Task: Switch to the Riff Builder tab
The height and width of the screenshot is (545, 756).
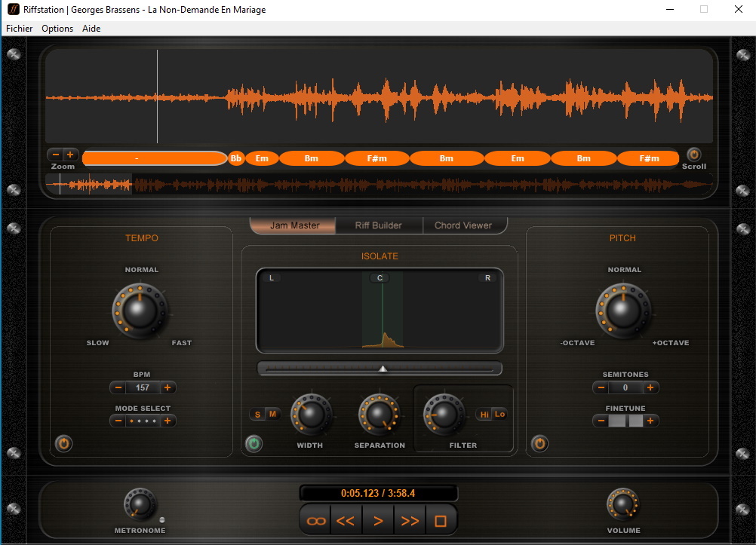Action: [379, 225]
